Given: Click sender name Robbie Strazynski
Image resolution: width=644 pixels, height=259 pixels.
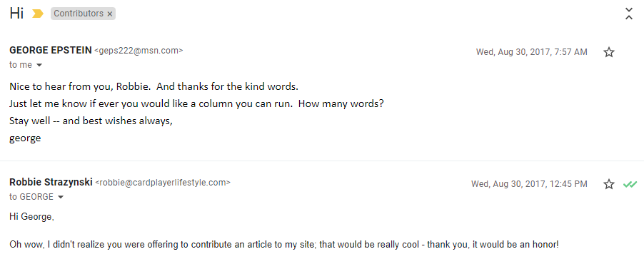Looking at the screenshot, I should pyautogui.click(x=51, y=182).
